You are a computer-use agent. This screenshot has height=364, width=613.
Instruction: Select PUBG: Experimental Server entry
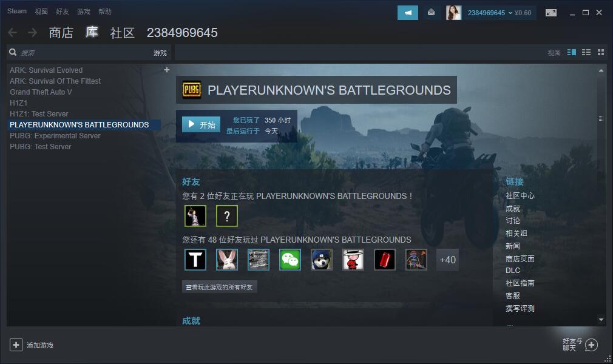click(x=55, y=136)
